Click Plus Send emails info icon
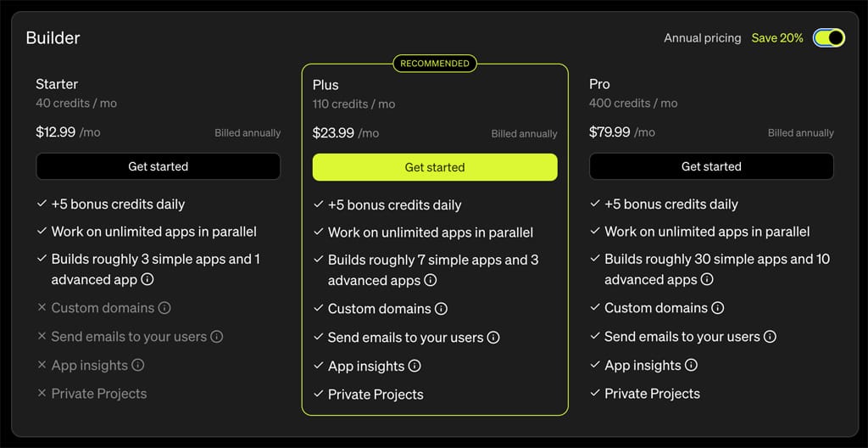 [x=493, y=338]
